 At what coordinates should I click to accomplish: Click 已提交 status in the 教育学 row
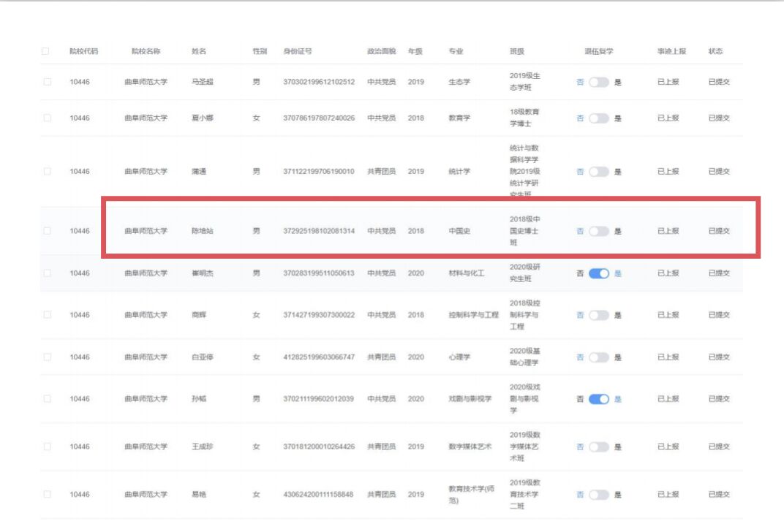coord(718,118)
